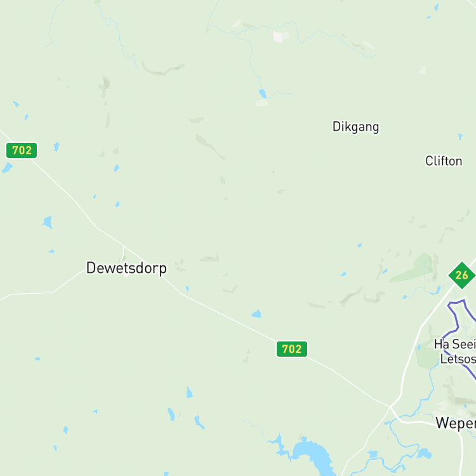
Task: Click the Dewetsdorp town label
Action: [x=126, y=268]
